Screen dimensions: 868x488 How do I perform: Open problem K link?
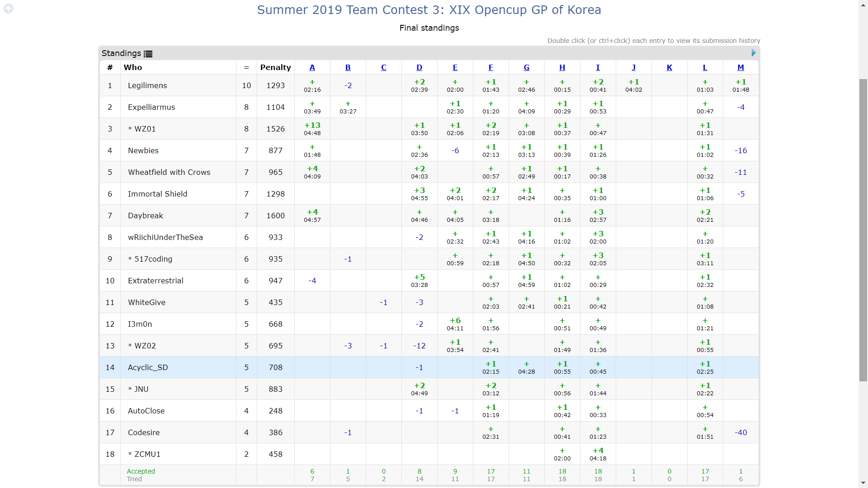pyautogui.click(x=669, y=67)
